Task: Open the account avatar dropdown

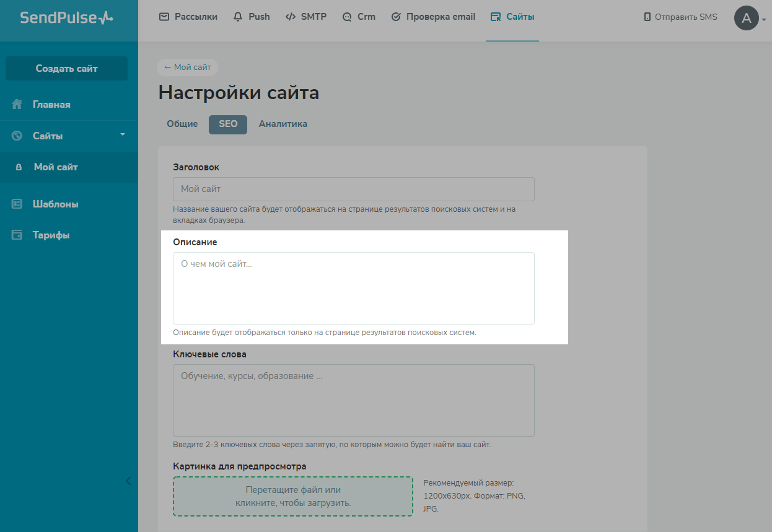Action: [x=747, y=18]
